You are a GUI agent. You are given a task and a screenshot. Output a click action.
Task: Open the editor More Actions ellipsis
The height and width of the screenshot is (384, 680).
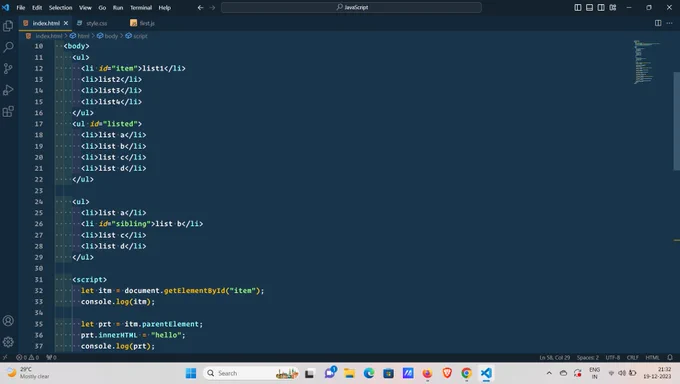(670, 23)
